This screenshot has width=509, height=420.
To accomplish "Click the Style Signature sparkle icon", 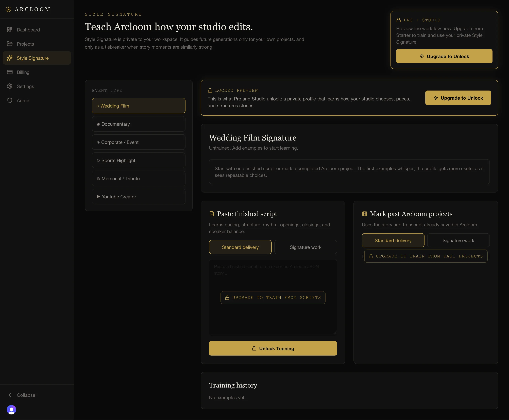I will pyautogui.click(x=10, y=58).
